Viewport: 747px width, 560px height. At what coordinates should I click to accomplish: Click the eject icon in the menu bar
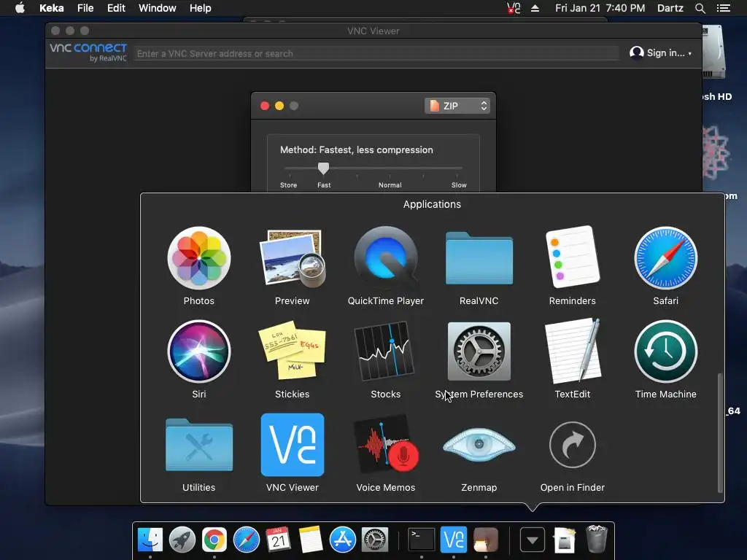tap(535, 8)
